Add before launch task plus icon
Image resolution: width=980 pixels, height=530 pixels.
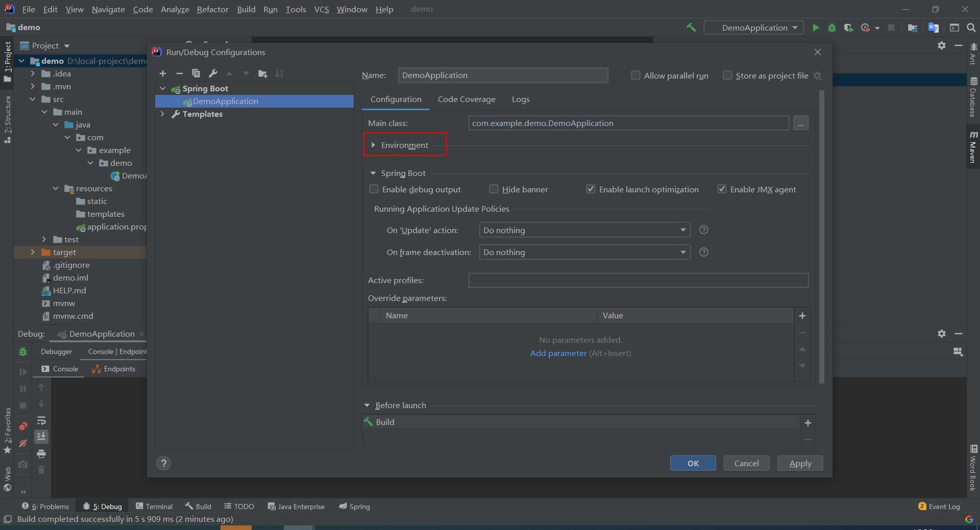click(x=808, y=423)
